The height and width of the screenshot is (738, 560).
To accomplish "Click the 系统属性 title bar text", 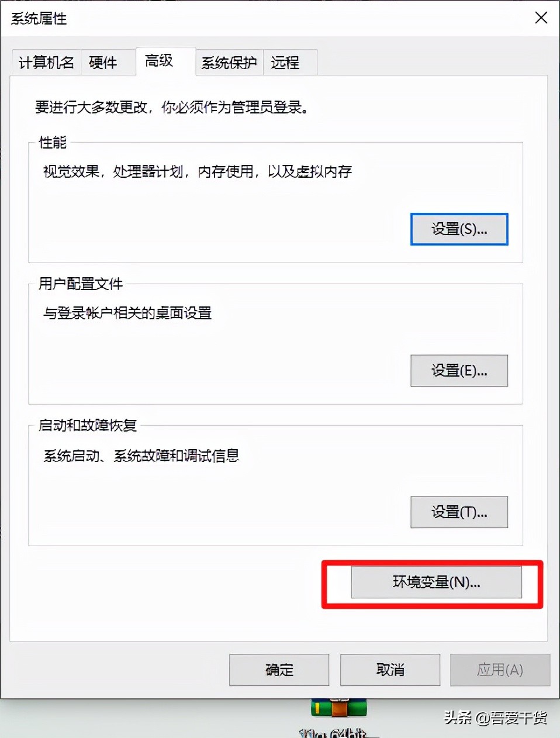I will (39, 19).
